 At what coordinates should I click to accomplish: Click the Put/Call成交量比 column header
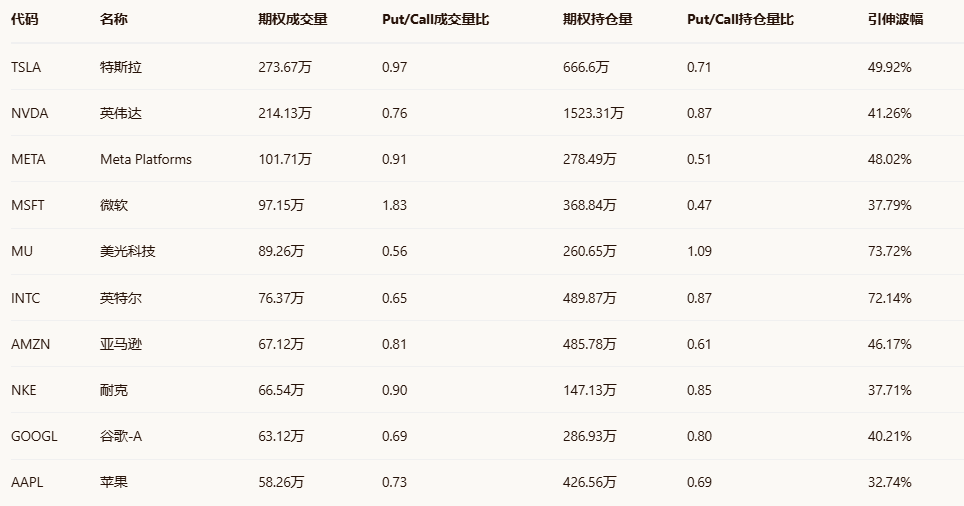tap(436, 20)
